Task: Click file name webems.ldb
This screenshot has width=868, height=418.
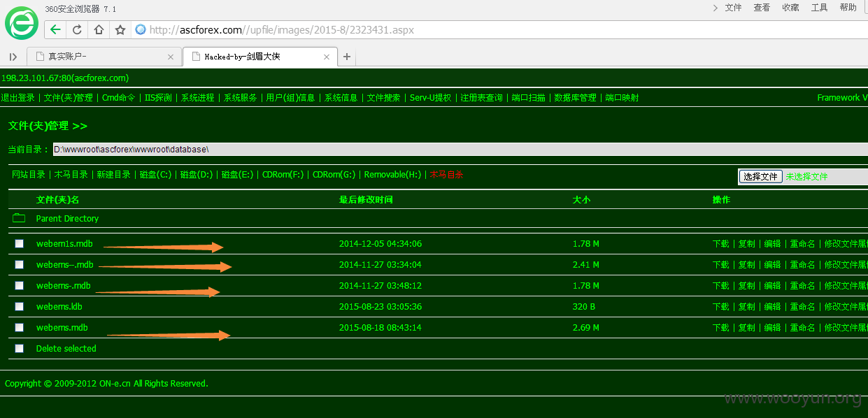Action: tap(59, 307)
